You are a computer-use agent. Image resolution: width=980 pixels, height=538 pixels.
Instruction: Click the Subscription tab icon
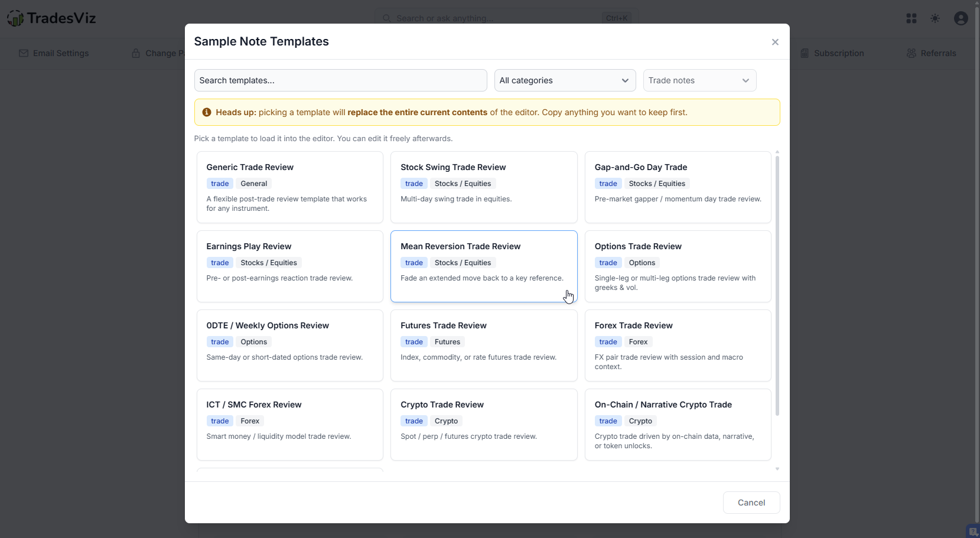805,53
